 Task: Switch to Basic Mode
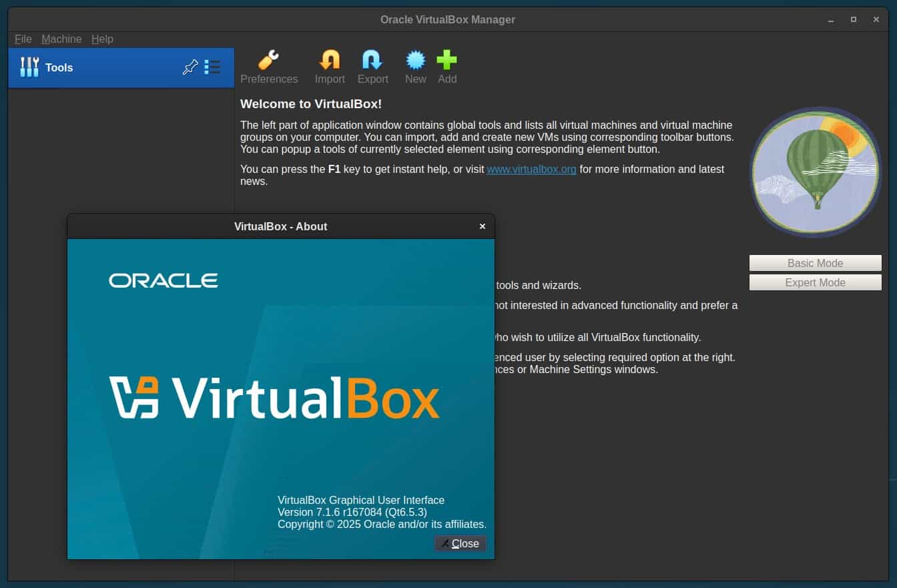tap(815, 263)
